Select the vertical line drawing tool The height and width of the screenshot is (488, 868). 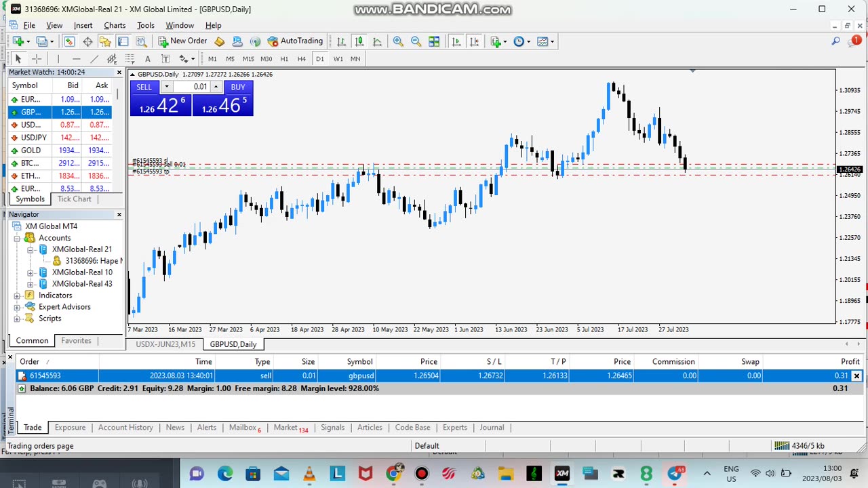click(58, 59)
